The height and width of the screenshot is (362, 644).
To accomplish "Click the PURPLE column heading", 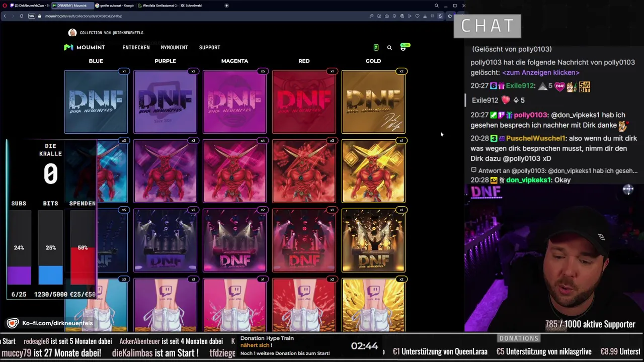I will point(165,61).
